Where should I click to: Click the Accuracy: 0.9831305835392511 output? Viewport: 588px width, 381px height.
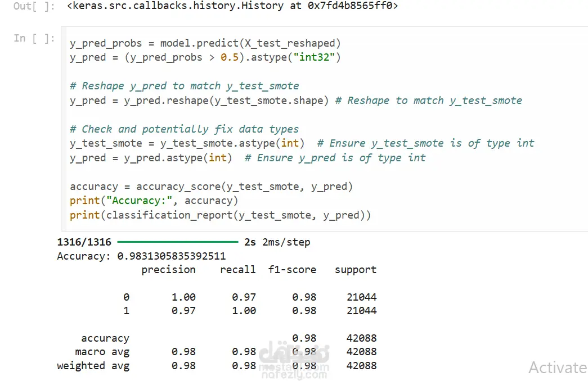click(x=141, y=256)
